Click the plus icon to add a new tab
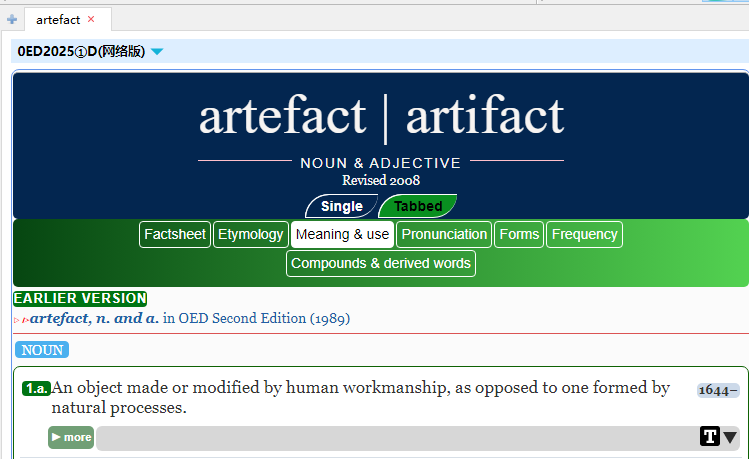This screenshot has width=749, height=459. coord(12,19)
